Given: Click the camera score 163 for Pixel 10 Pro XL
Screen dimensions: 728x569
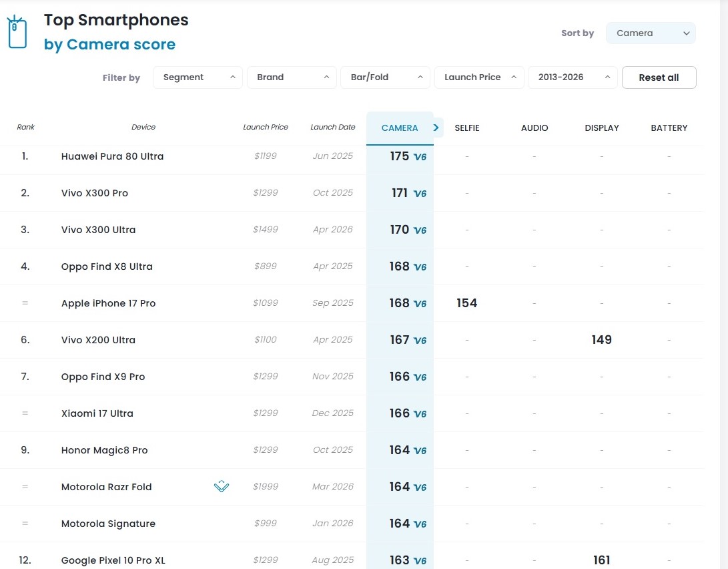Looking at the screenshot, I should [x=399, y=560].
